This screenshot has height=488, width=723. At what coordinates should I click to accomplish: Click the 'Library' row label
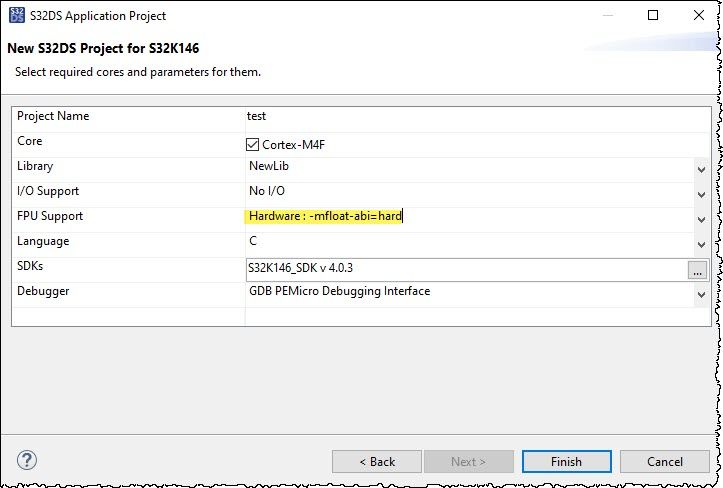[x=35, y=166]
